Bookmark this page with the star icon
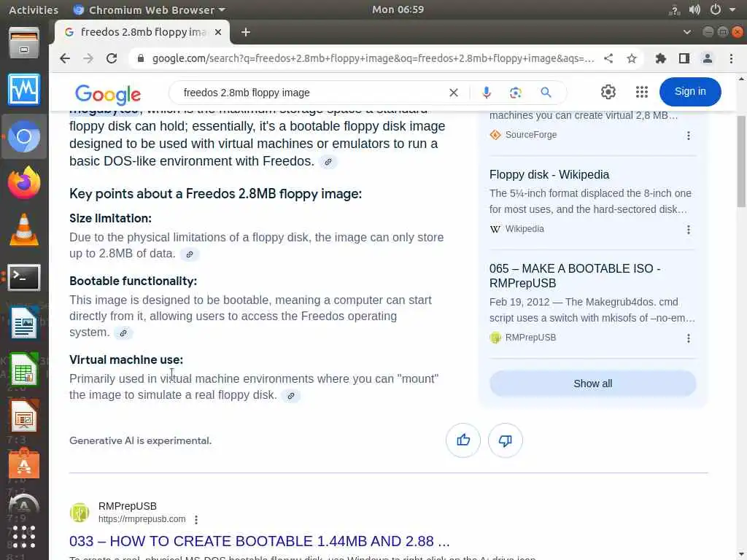 [632, 58]
